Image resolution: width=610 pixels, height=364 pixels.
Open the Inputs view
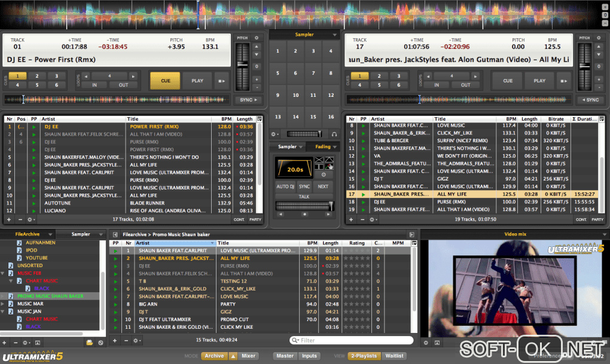coord(309,356)
